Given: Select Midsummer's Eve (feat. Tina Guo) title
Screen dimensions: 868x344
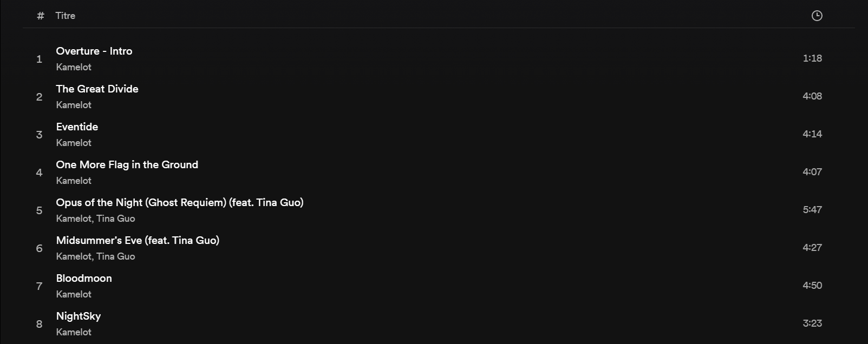Looking at the screenshot, I should click(138, 240).
